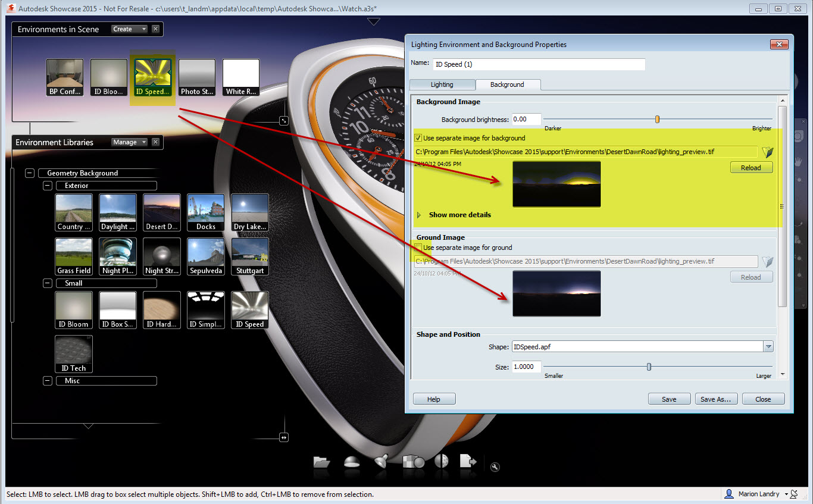813x504 pixels.
Task: Close the Environments in Scene panel
Action: point(155,29)
